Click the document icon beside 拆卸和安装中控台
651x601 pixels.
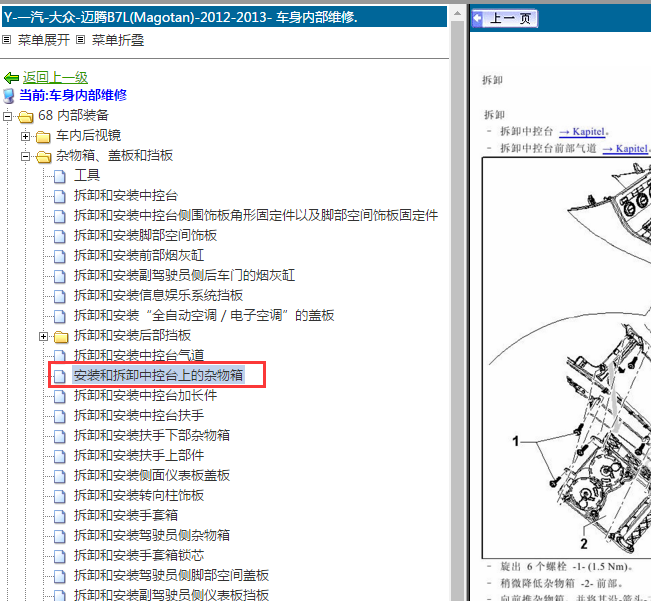tap(60, 196)
